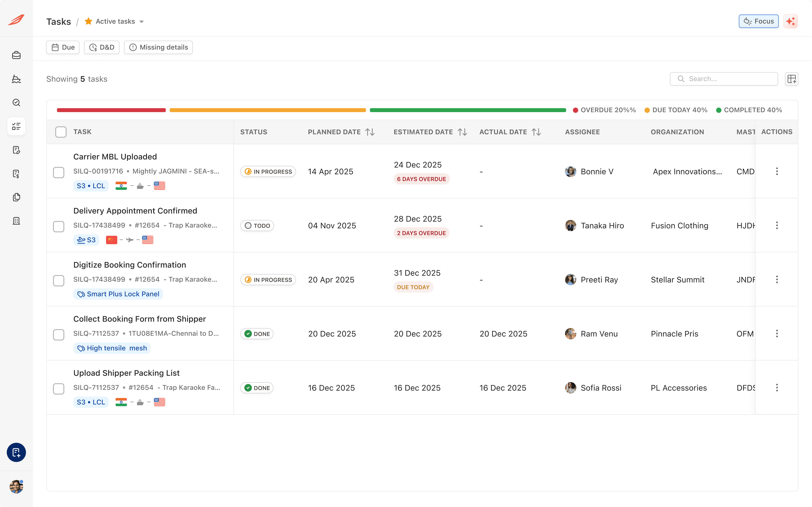
Task: Open the table column settings icon
Action: pyautogui.click(x=792, y=79)
